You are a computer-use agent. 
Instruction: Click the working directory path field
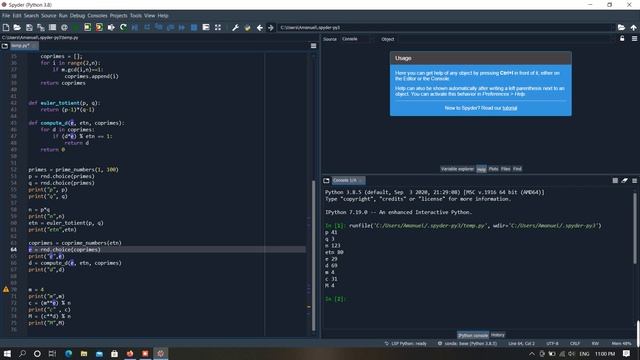(446, 27)
